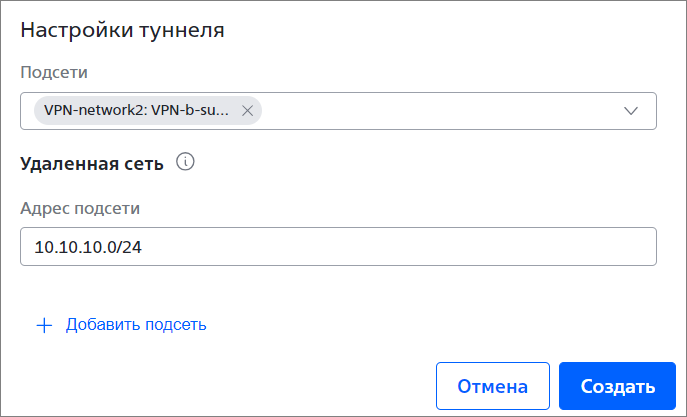Confirm creation with the Создать button
The height and width of the screenshot is (417, 687).
point(617,386)
